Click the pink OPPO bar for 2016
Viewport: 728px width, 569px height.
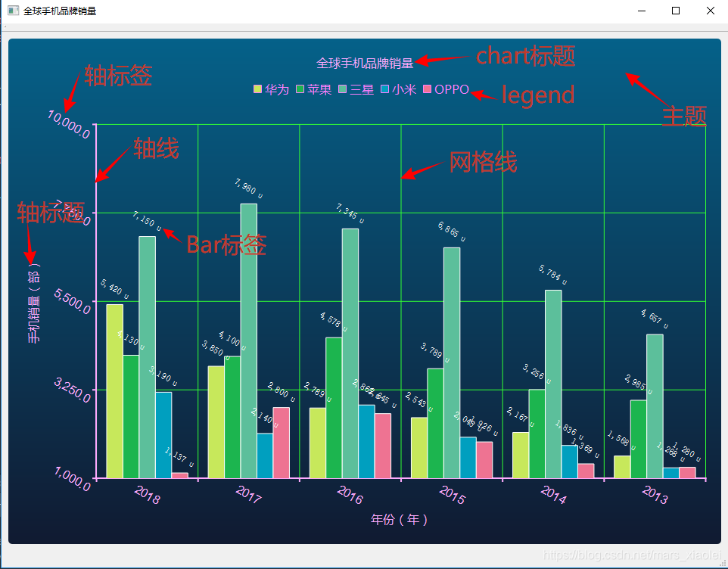[383, 446]
